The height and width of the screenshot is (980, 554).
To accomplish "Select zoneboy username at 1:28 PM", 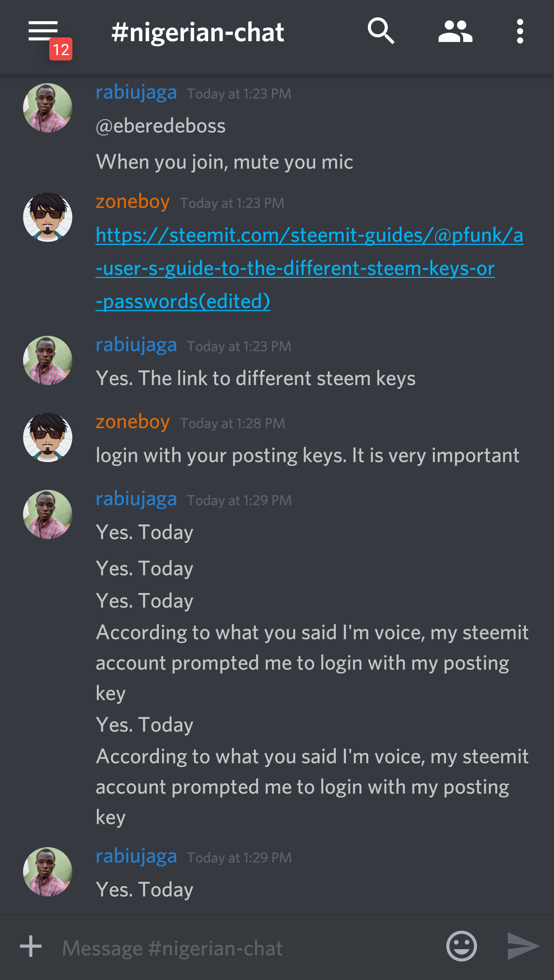I will 133,422.
